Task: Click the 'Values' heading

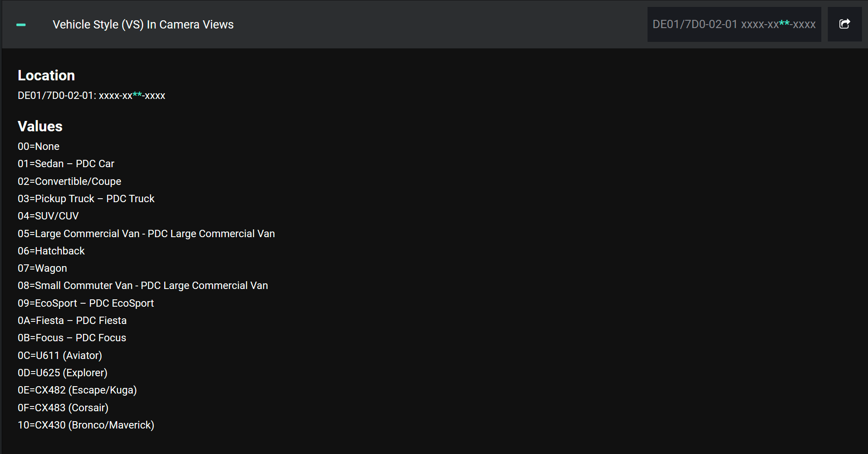Action: point(40,126)
